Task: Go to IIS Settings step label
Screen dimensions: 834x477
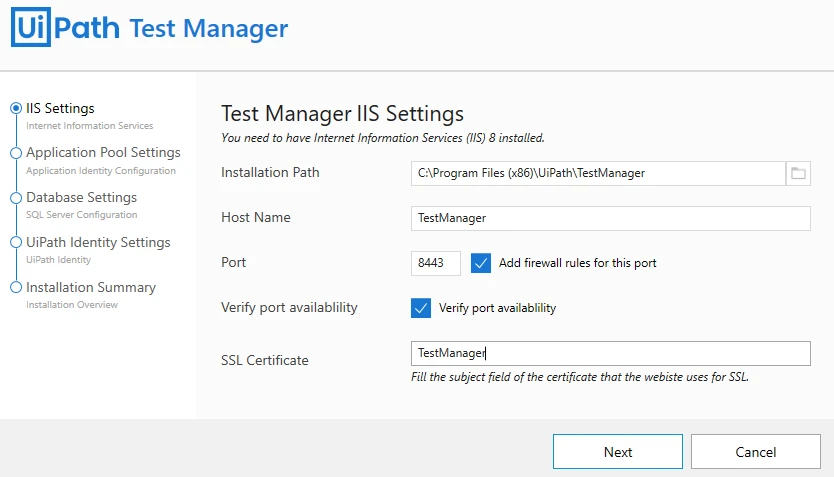Action: [x=60, y=108]
